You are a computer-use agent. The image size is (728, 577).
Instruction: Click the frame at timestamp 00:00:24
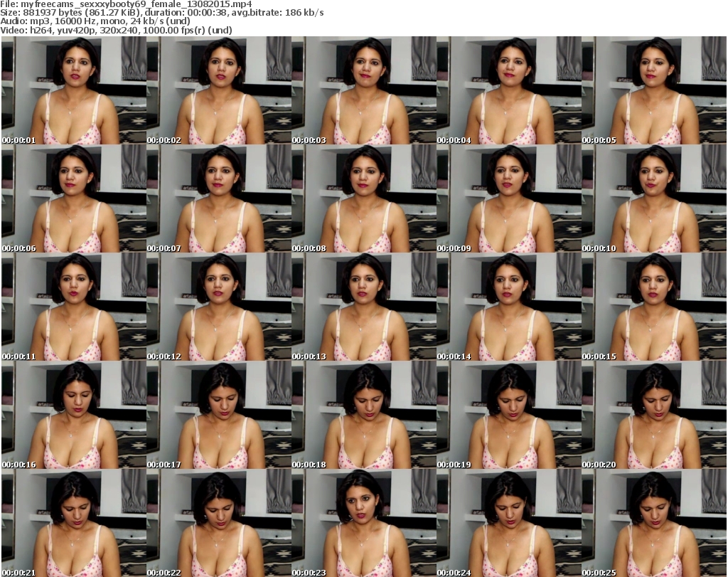[x=509, y=523]
